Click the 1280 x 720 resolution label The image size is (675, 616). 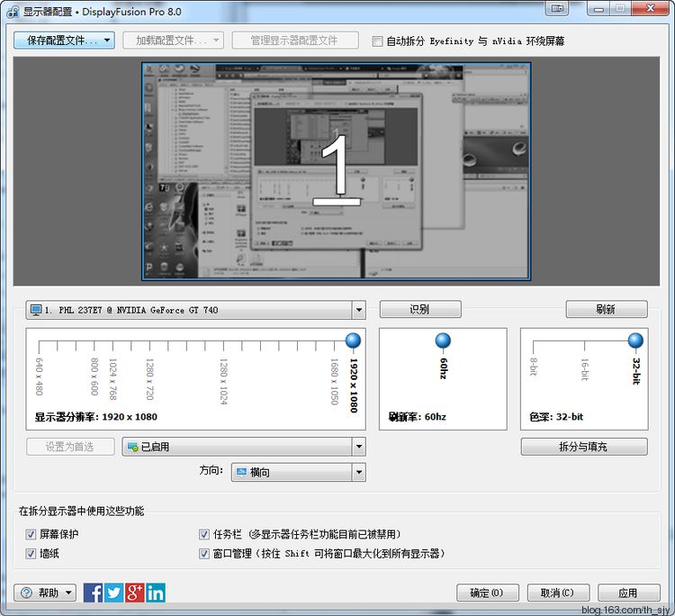[149, 379]
